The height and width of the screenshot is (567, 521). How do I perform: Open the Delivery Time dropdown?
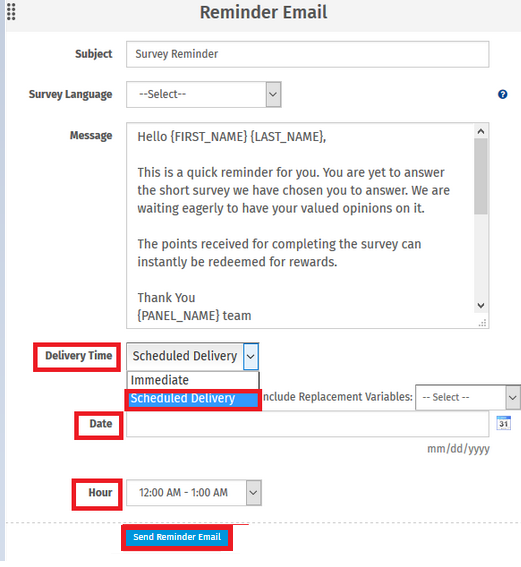(x=192, y=356)
